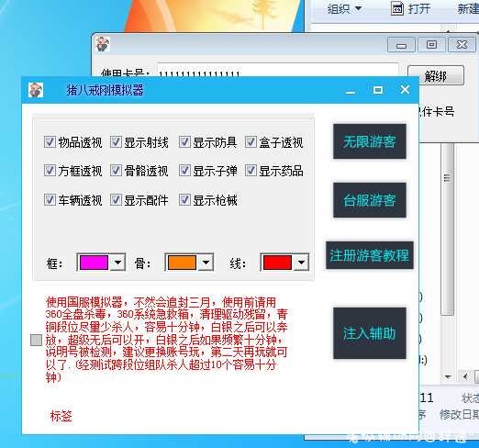479x448 pixels.
Task: Open the 框 color dropdown arrow
Action: point(117,263)
